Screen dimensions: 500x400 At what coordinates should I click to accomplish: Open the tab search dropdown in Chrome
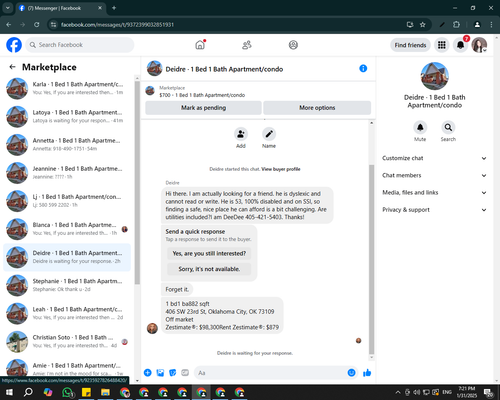coord(7,8)
